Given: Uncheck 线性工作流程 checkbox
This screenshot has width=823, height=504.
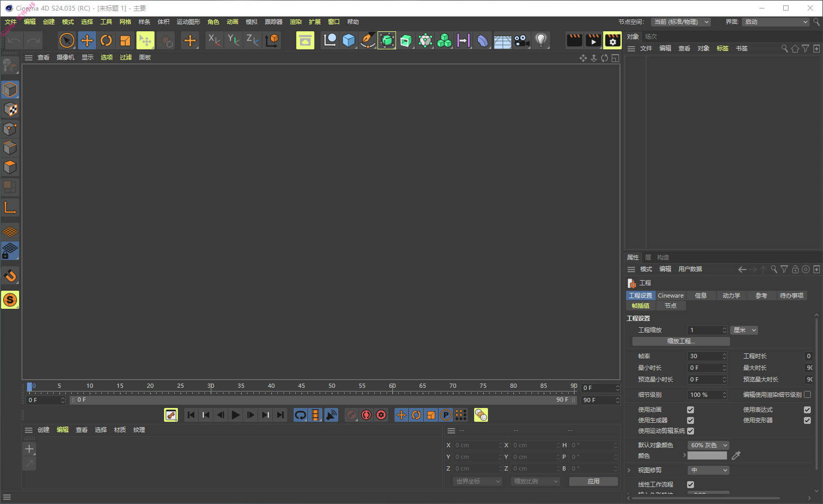Looking at the screenshot, I should [690, 484].
